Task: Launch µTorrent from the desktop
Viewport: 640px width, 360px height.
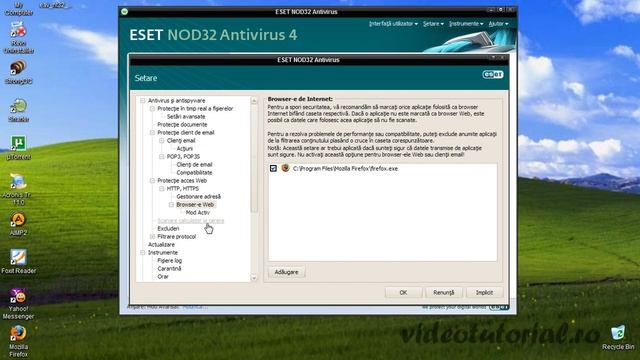Action: click(x=18, y=148)
